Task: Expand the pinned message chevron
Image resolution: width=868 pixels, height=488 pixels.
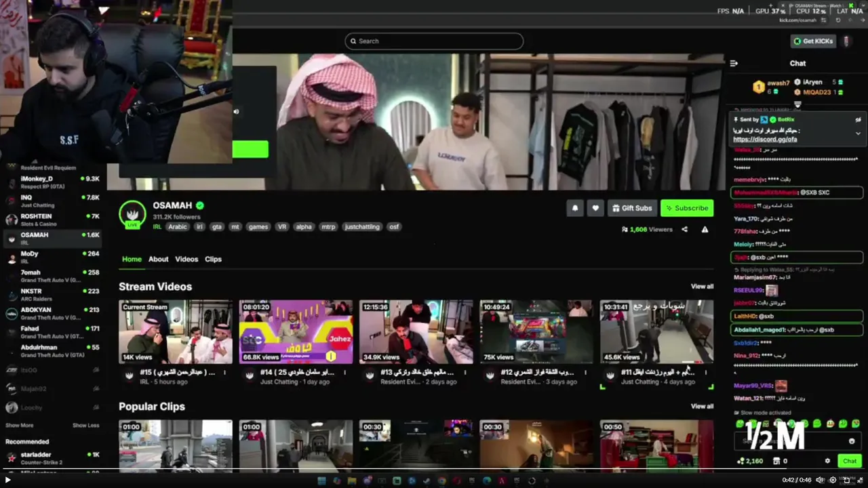Action: [x=858, y=133]
